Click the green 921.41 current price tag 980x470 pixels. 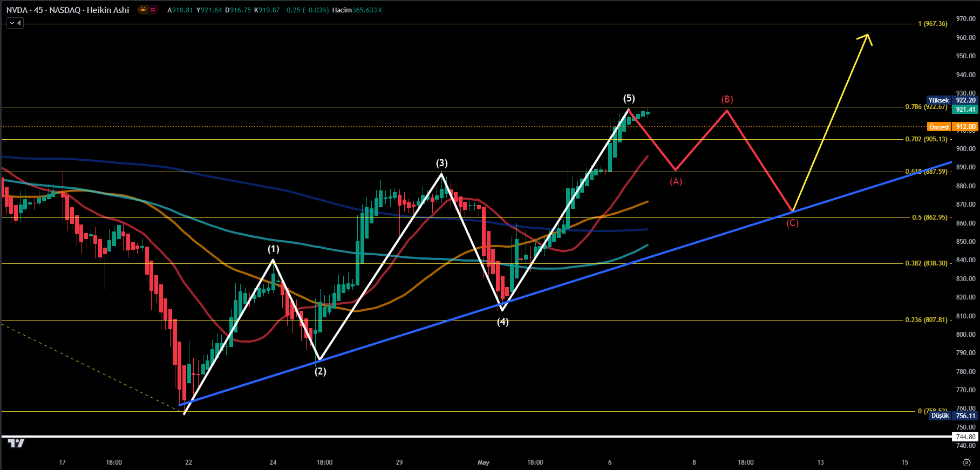pyautogui.click(x=965, y=109)
